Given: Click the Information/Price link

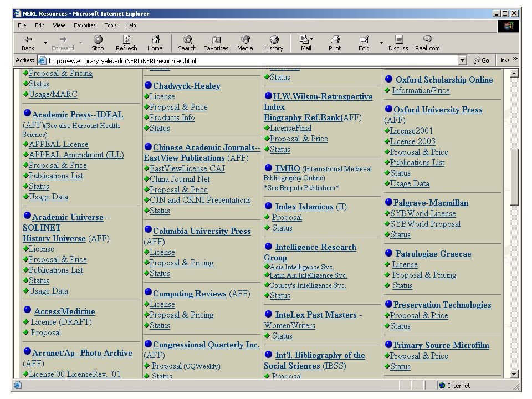Looking at the screenshot, I should pyautogui.click(x=421, y=90).
